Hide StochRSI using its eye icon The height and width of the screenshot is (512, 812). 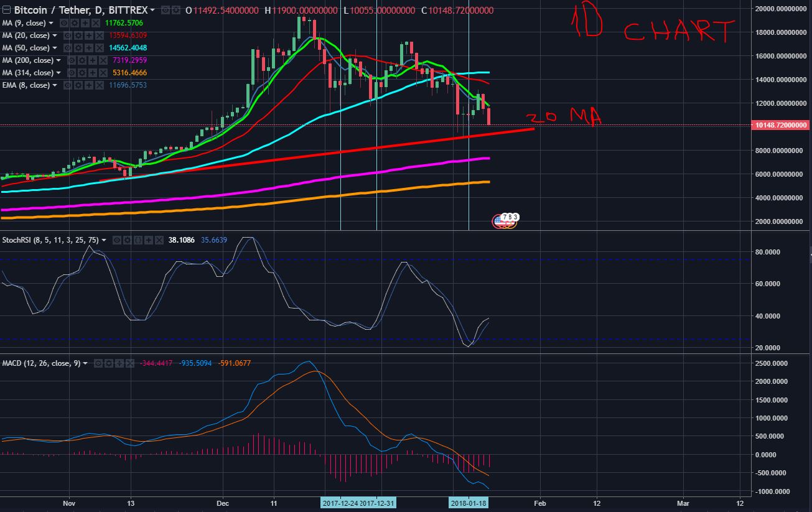click(x=117, y=240)
